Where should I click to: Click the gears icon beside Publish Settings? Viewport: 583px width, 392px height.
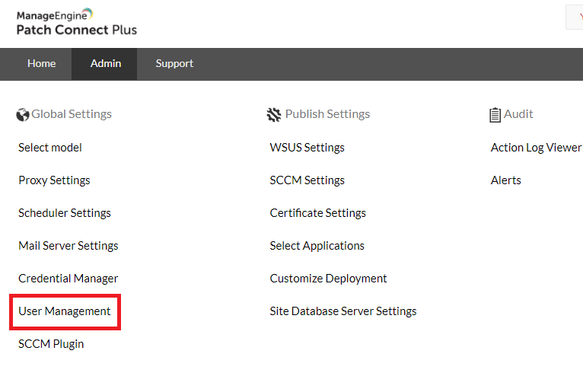tap(274, 115)
